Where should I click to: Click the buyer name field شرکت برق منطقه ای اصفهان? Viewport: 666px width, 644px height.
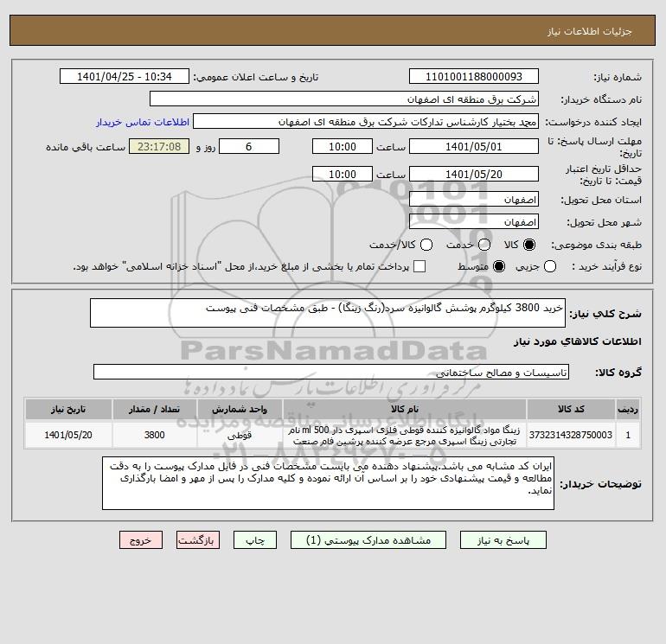tap(344, 99)
